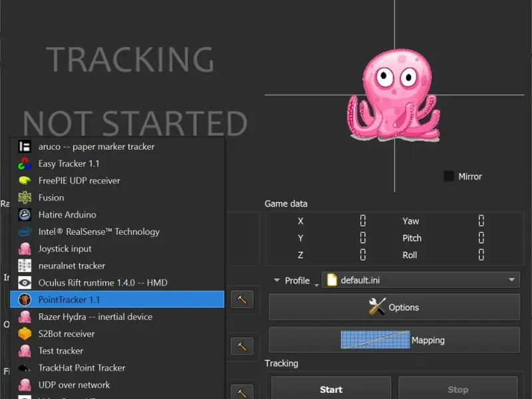Image resolution: width=532 pixels, height=399 pixels.
Task: Select the highlighted PointTracker 1.1 entry
Action: coord(117,300)
